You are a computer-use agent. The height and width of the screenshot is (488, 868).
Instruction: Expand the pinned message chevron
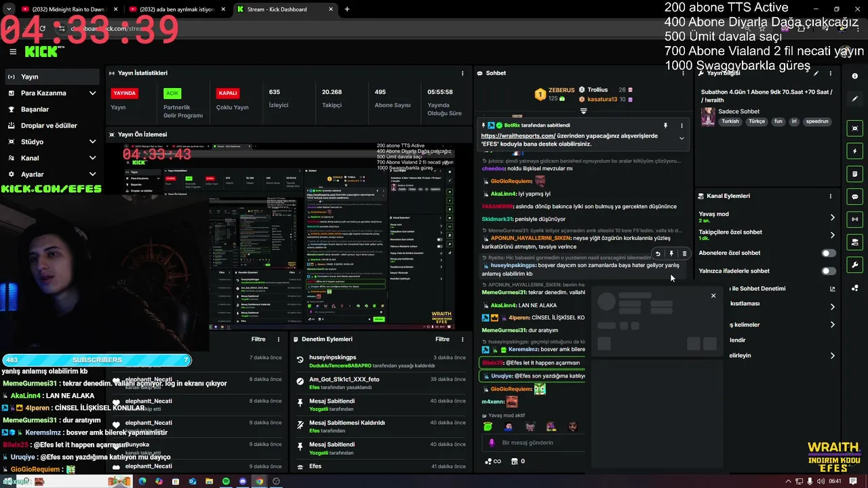tap(682, 138)
